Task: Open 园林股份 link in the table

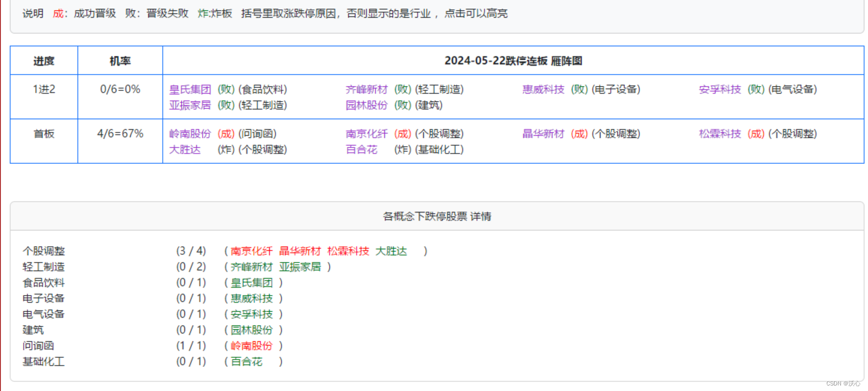Action: [367, 105]
